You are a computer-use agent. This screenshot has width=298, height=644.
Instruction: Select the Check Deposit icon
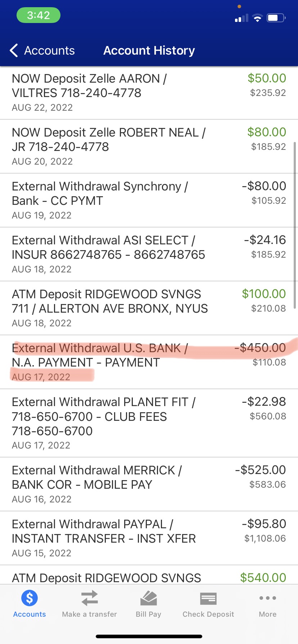[208, 599]
